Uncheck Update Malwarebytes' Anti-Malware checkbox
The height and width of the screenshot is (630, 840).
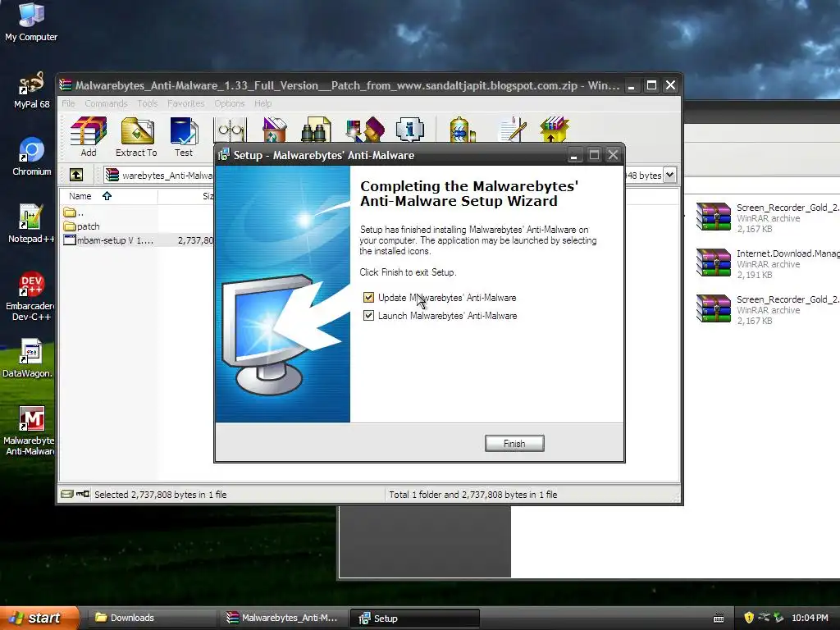(x=368, y=297)
